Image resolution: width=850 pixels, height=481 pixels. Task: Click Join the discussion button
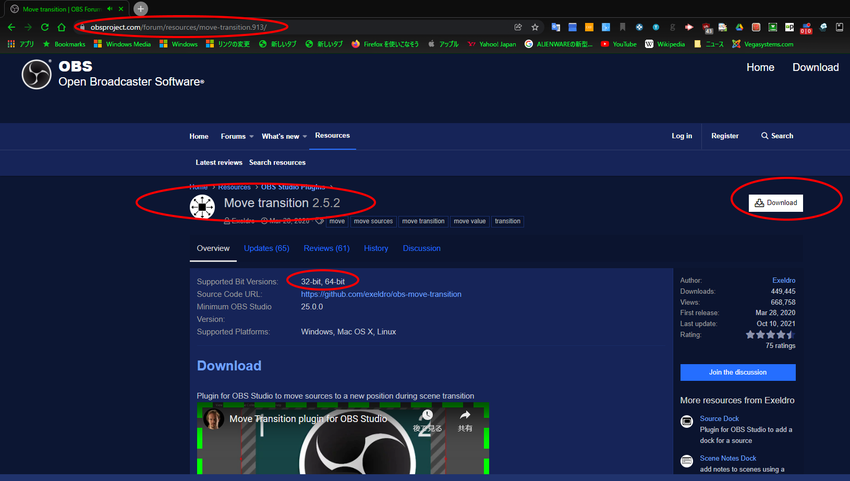pyautogui.click(x=738, y=373)
